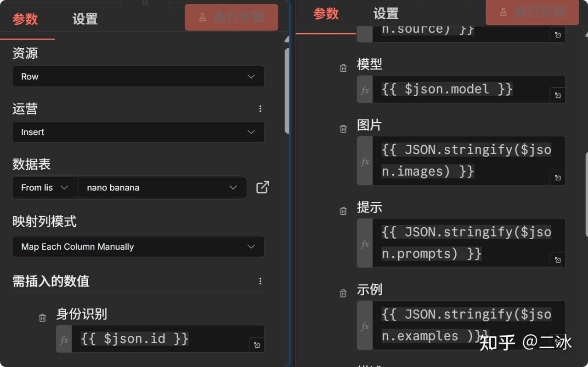The width and height of the screenshot is (588, 367).
Task: Open expression editor for $json.images field
Action: [557, 178]
